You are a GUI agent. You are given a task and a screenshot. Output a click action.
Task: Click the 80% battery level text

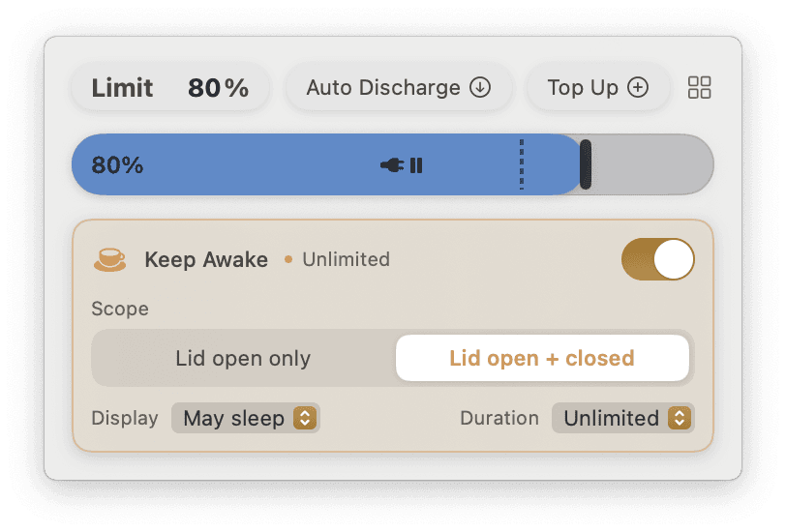coord(117,165)
